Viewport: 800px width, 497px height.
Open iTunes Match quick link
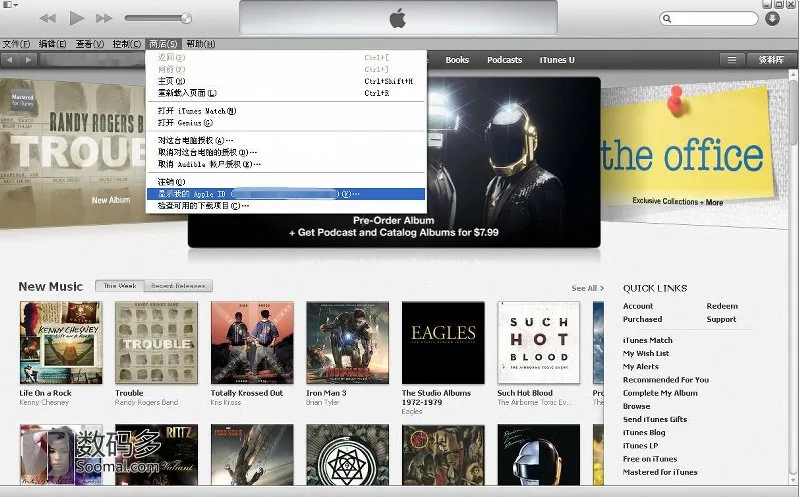point(647,340)
